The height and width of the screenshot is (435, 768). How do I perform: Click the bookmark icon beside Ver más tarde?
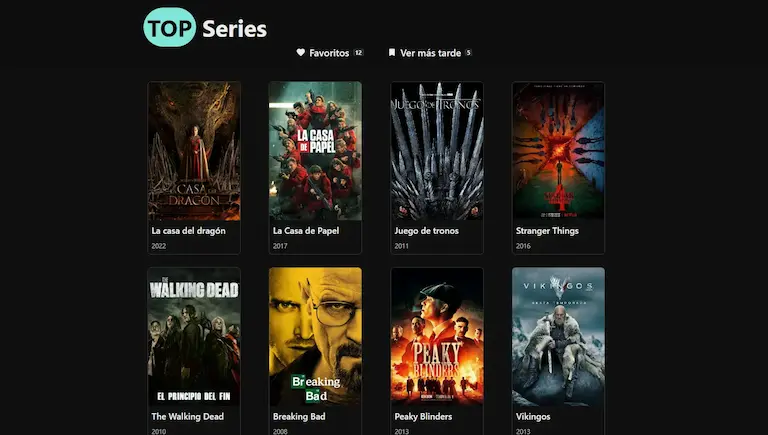point(392,52)
